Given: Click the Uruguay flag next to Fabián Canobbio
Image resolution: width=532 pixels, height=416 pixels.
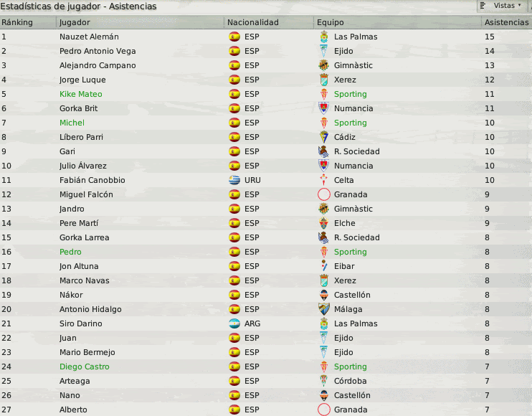Looking at the screenshot, I should click(234, 180).
